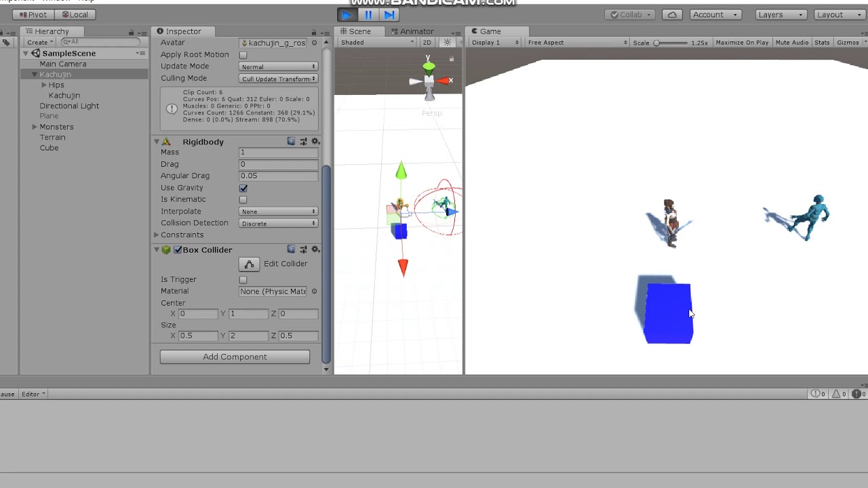Open the Interpolate dropdown
This screenshot has height=488, width=868.
[279, 211]
